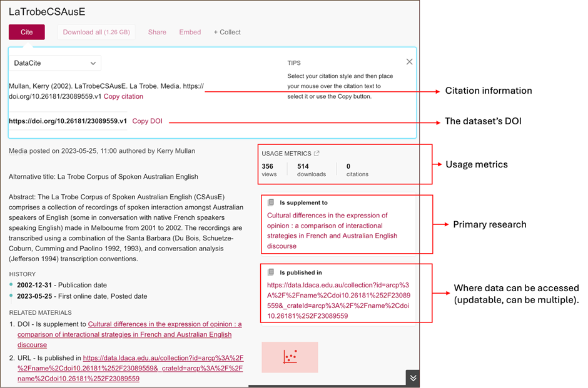
Task: Select the DOI URL text field
Action: click(x=68, y=121)
